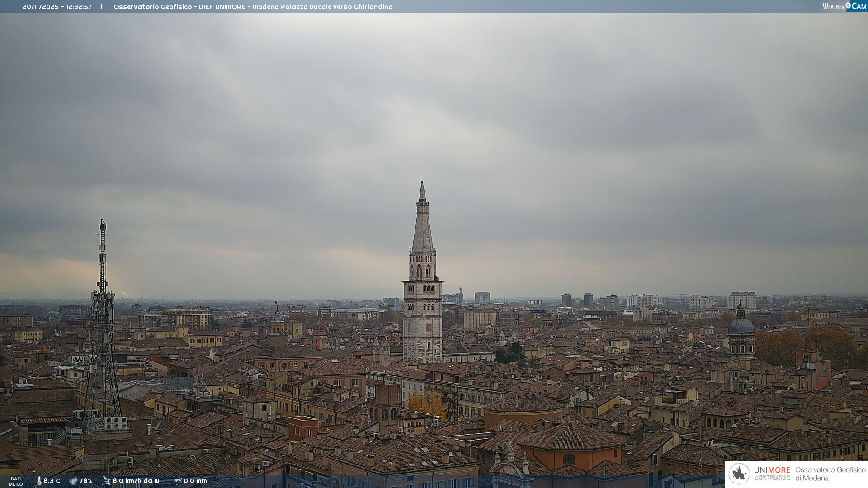Click the thermometer temperature icon
Viewport: 868px width, 488px height.
(x=39, y=481)
